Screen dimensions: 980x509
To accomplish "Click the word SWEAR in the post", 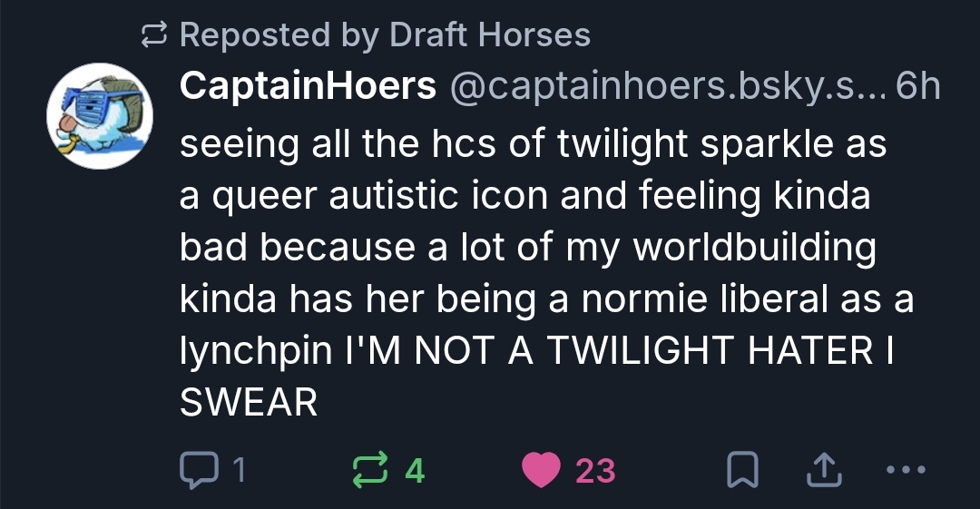I will 250,402.
